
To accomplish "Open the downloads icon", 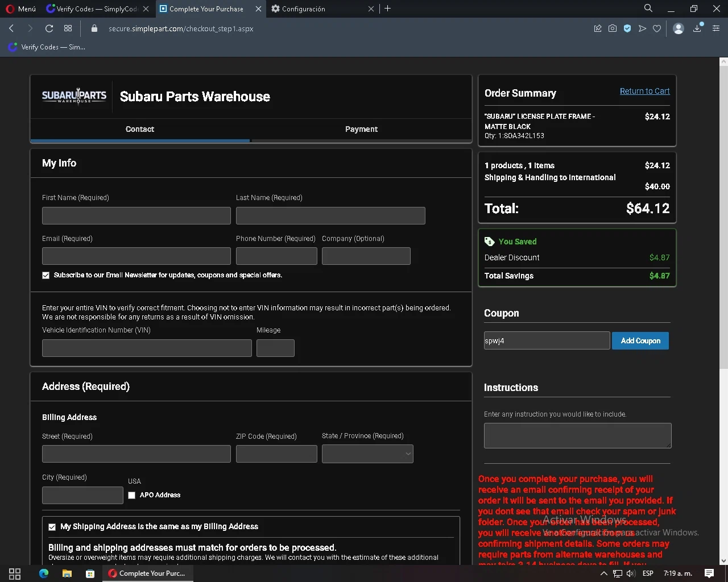I will (697, 28).
